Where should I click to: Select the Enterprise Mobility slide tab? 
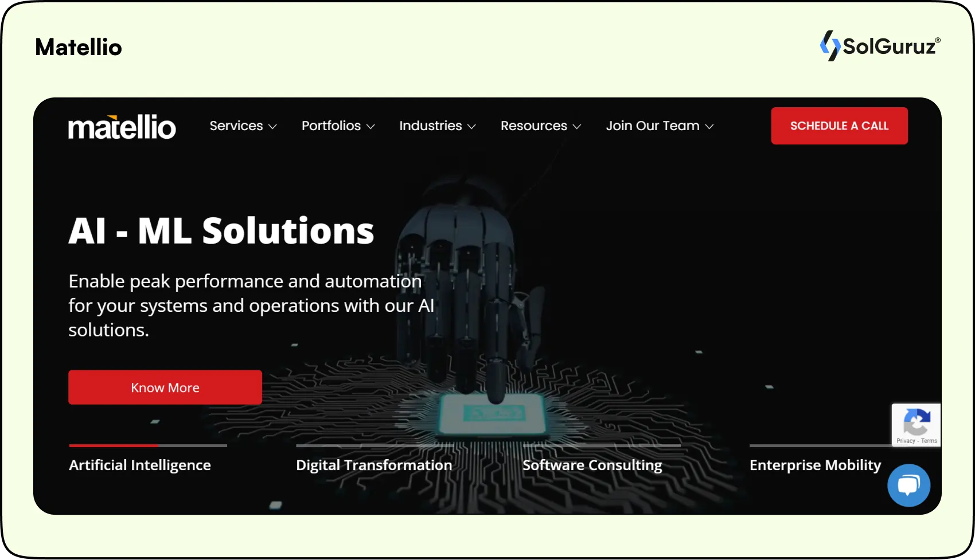tap(815, 465)
